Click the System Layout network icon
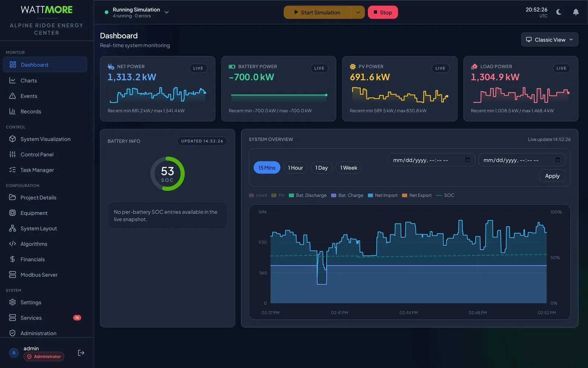 pos(12,228)
